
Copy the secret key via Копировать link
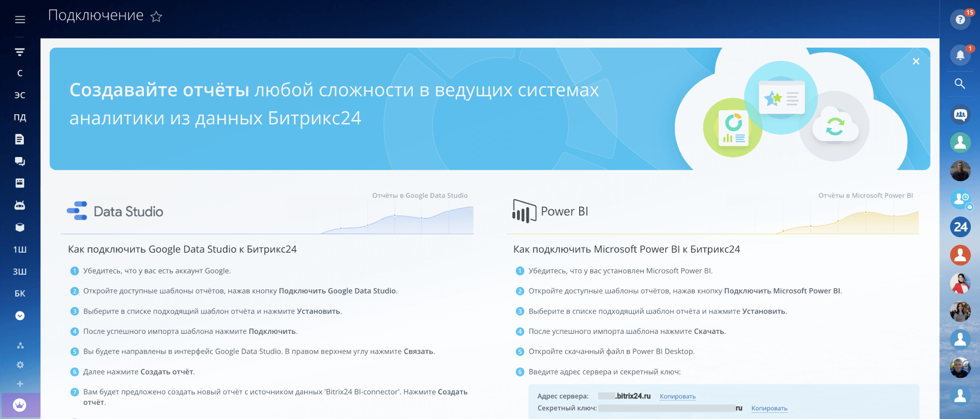click(769, 408)
